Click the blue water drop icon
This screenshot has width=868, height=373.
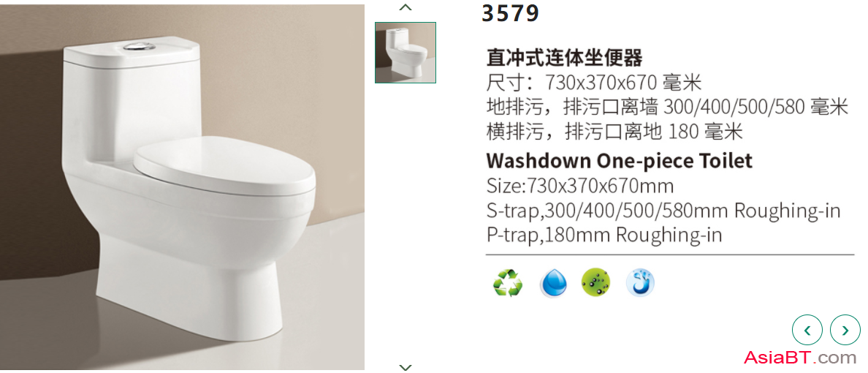point(553,283)
